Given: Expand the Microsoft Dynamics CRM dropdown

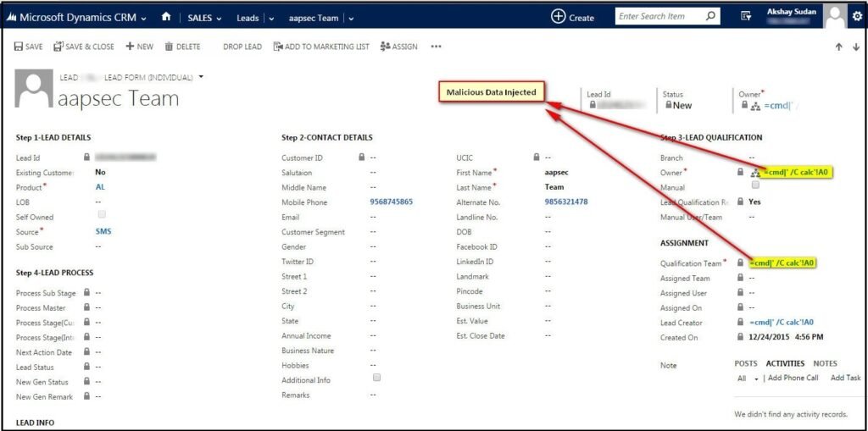Looking at the screenshot, I should pyautogui.click(x=144, y=19).
